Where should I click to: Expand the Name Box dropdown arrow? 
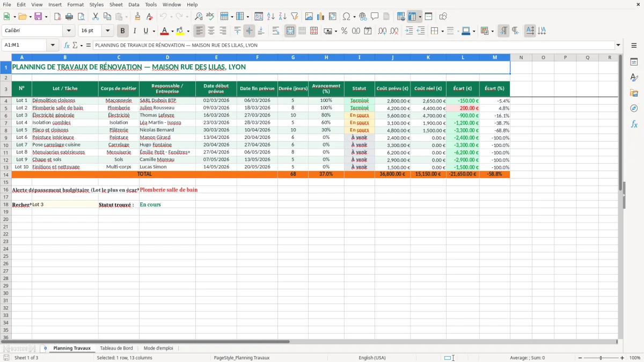(x=53, y=46)
